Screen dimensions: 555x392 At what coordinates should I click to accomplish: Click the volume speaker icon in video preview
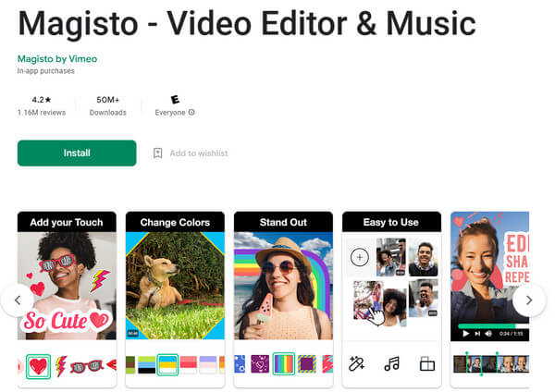coord(488,334)
